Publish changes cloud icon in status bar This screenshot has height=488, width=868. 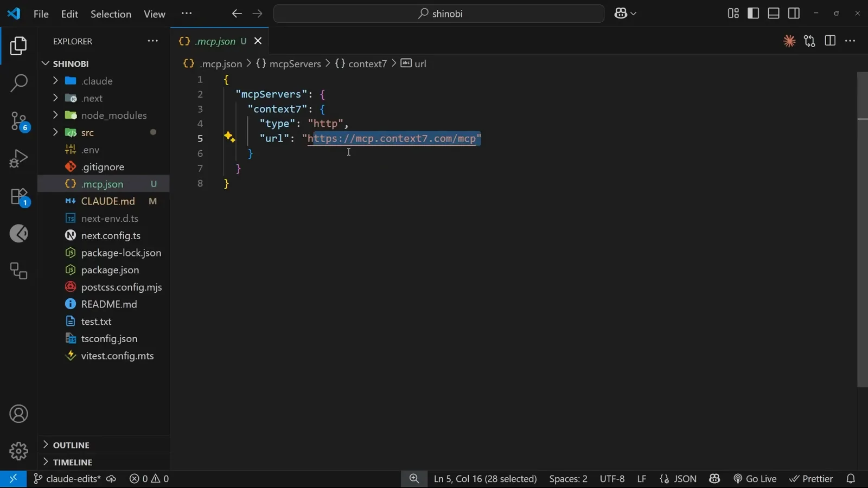(111, 479)
